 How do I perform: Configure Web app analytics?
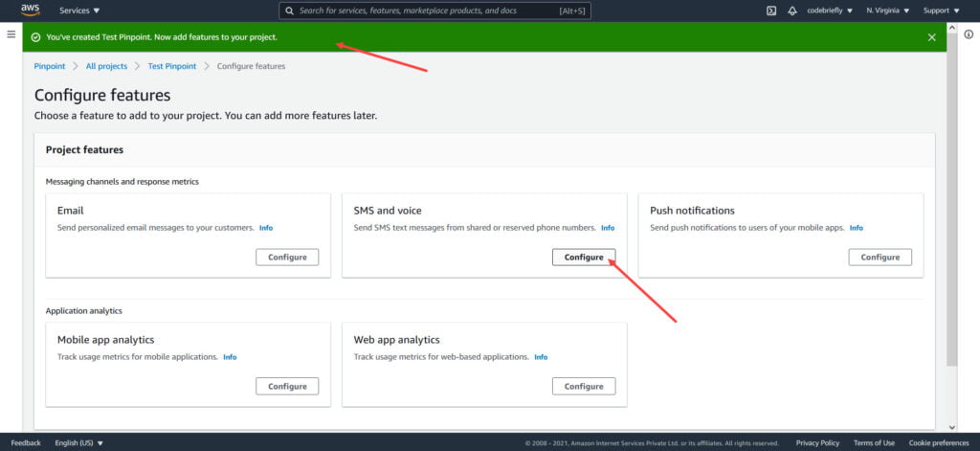[584, 386]
